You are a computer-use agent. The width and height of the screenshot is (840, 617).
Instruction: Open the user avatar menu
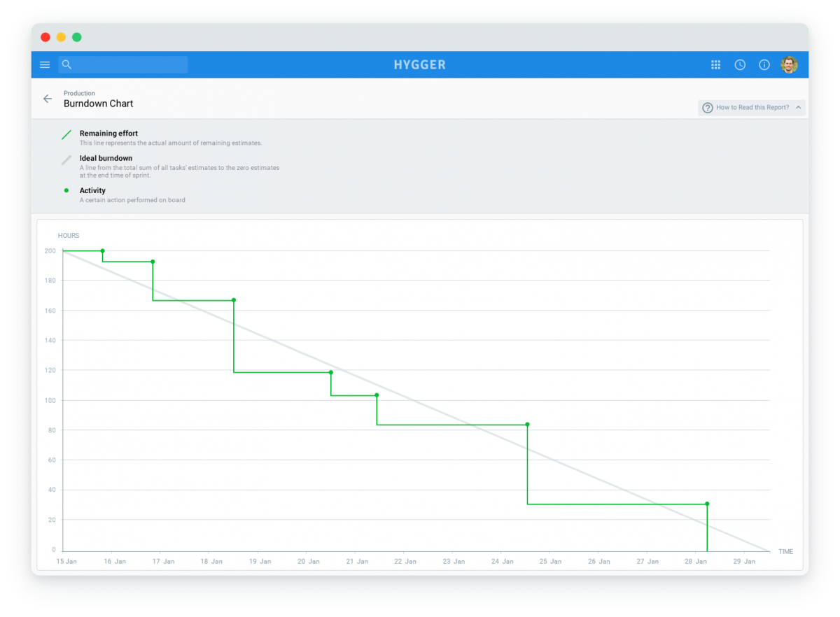point(789,65)
